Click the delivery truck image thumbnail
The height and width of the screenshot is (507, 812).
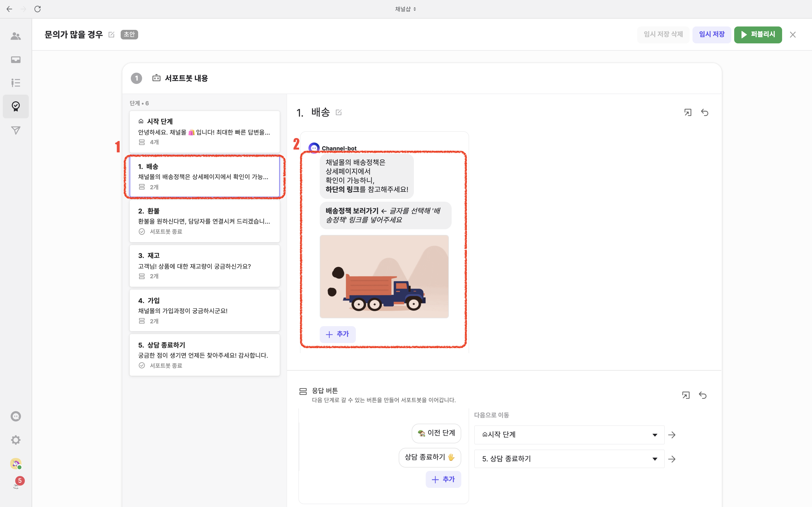(x=384, y=276)
